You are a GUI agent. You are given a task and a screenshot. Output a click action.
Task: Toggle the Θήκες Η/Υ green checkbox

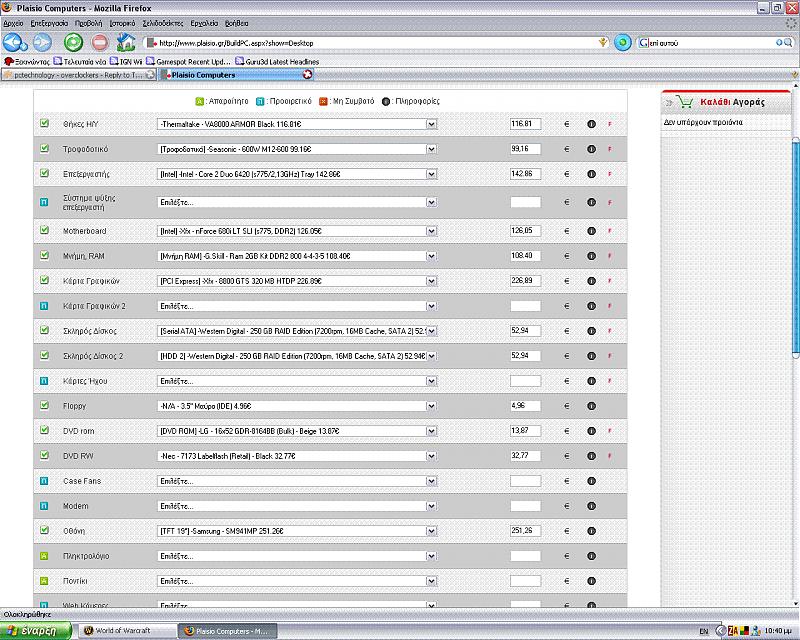(x=44, y=123)
